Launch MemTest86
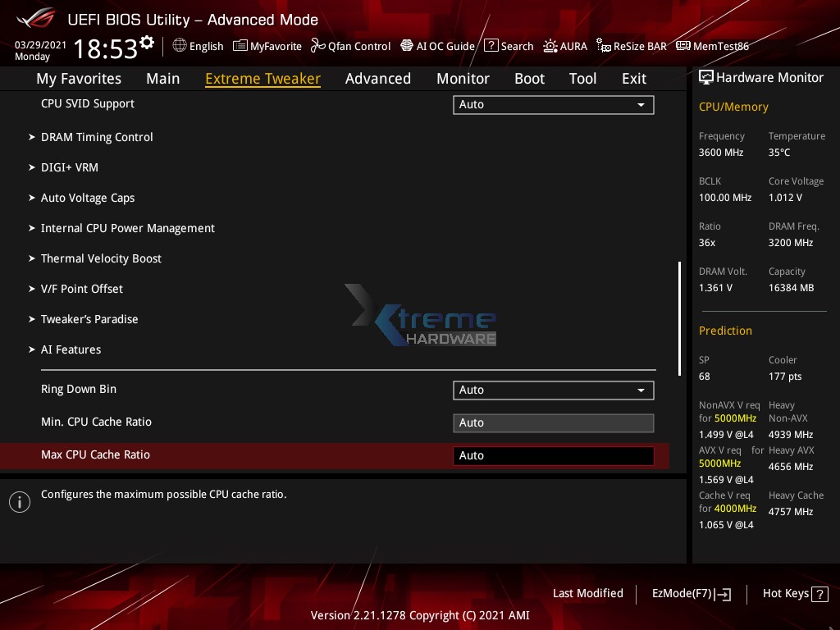The image size is (840, 630). [x=712, y=46]
